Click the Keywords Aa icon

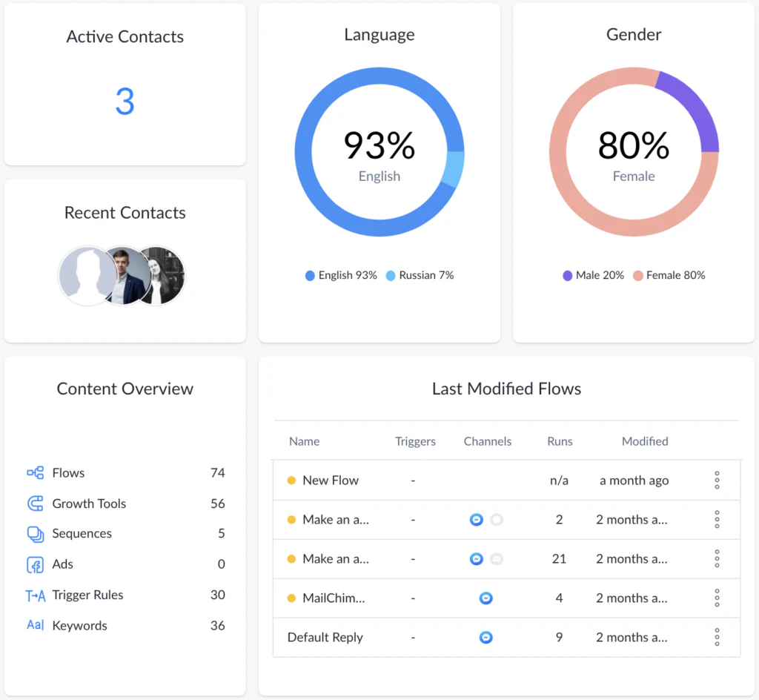pyautogui.click(x=35, y=626)
